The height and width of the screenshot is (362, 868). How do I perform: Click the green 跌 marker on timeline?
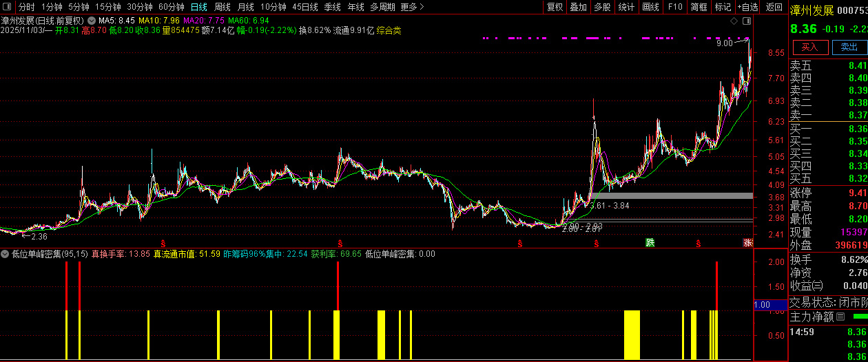(650, 243)
